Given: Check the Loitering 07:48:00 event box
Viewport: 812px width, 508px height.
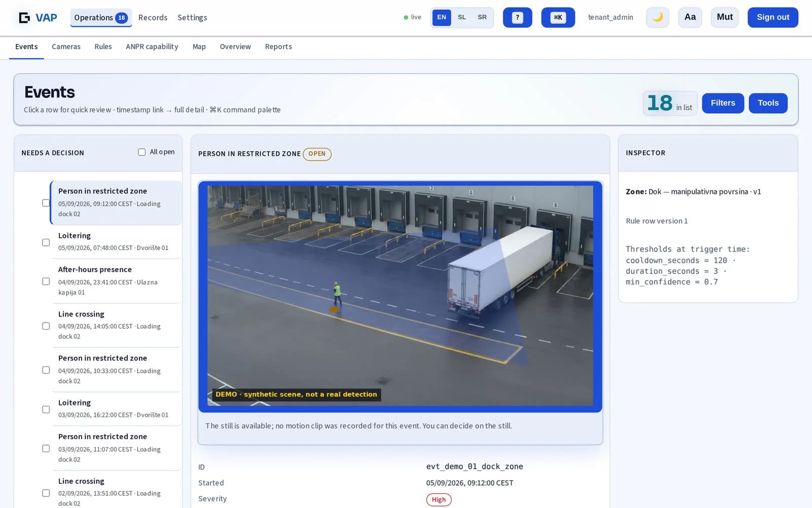Looking at the screenshot, I should click(x=46, y=242).
